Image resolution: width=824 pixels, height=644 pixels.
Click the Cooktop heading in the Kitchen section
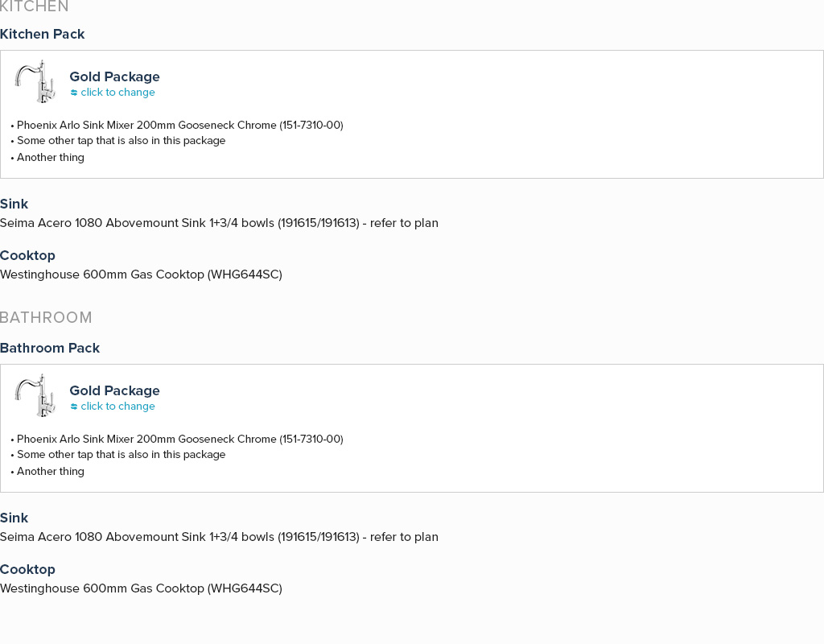(27, 255)
